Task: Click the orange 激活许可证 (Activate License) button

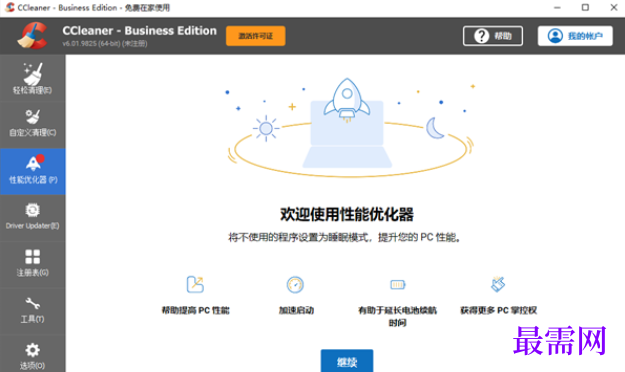Action: pyautogui.click(x=256, y=36)
